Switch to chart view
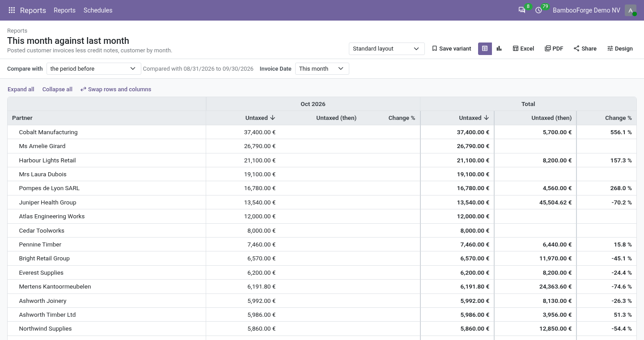644x340 pixels. (x=499, y=49)
